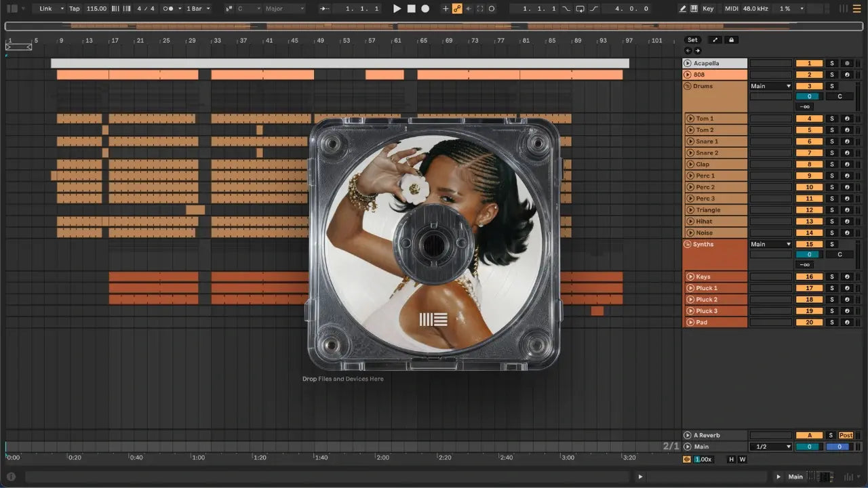Arm the Pluck 2 track for recording
868x488 pixels.
[x=847, y=300]
